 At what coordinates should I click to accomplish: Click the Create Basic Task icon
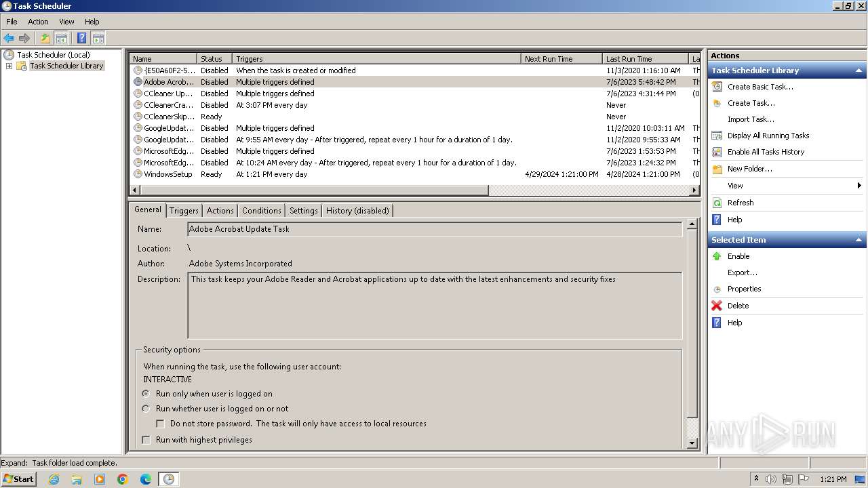pyautogui.click(x=717, y=87)
